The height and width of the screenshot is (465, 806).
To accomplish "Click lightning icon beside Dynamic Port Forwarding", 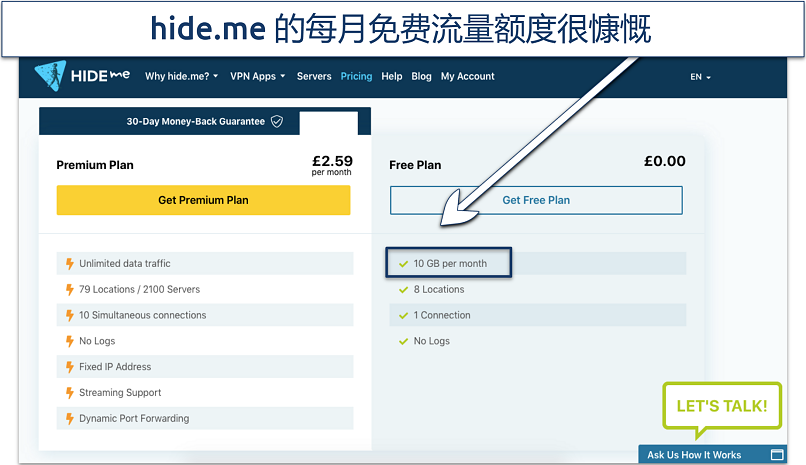I will pos(69,419).
